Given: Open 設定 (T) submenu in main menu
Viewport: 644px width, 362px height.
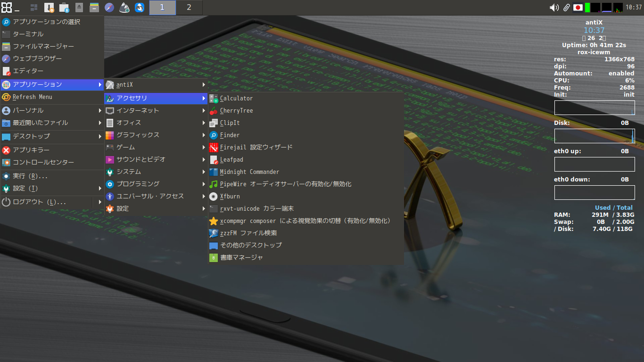Looking at the screenshot, I should pyautogui.click(x=52, y=189).
